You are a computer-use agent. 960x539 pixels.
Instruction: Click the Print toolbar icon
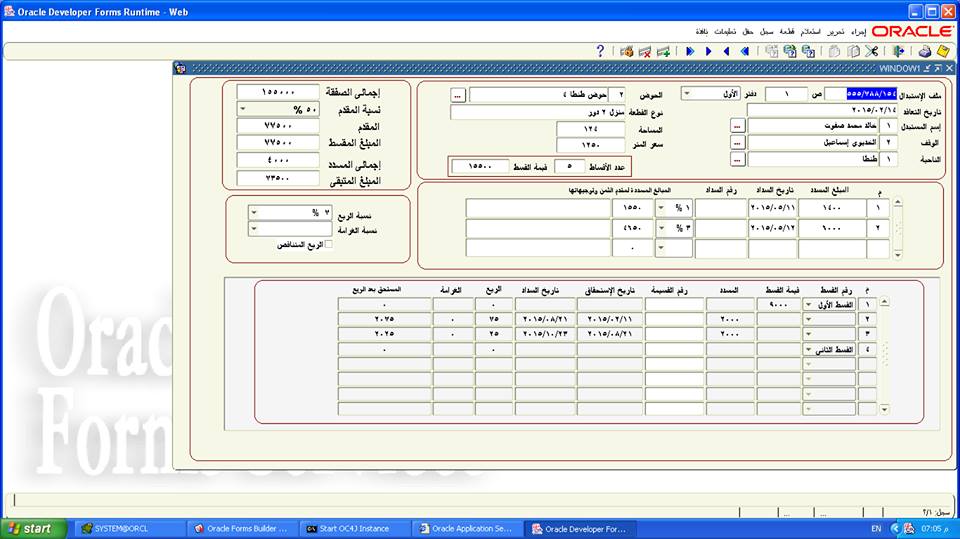(922, 51)
